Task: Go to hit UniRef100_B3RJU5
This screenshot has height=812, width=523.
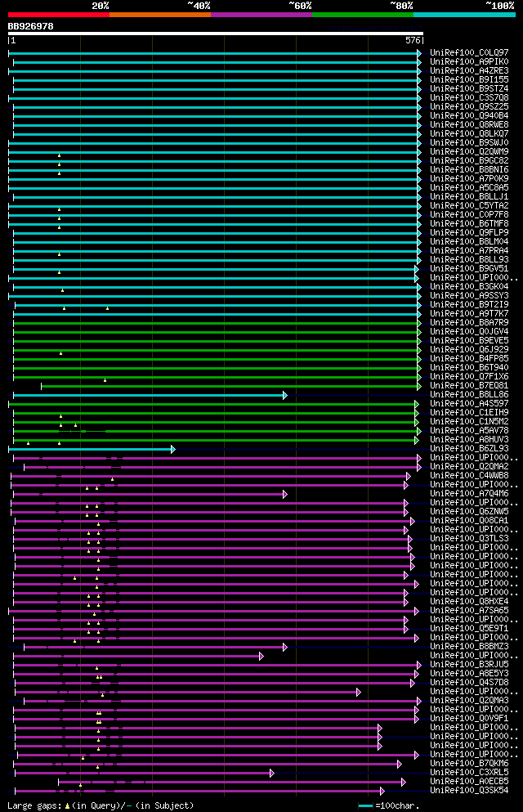Action: pos(469,665)
